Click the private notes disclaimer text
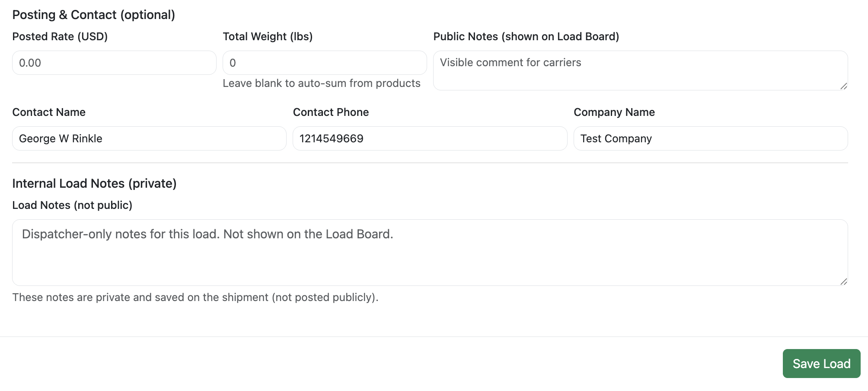Screen dimensions: 868x391 point(195,297)
